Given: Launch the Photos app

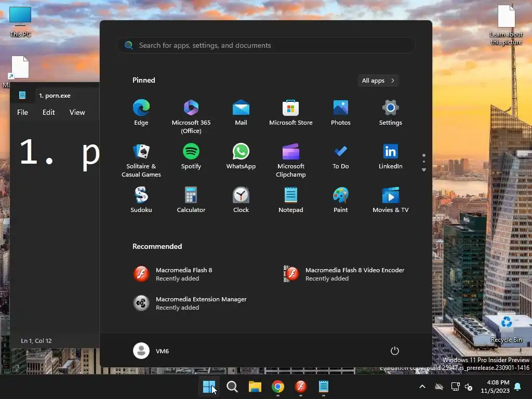Looking at the screenshot, I should (x=341, y=113).
